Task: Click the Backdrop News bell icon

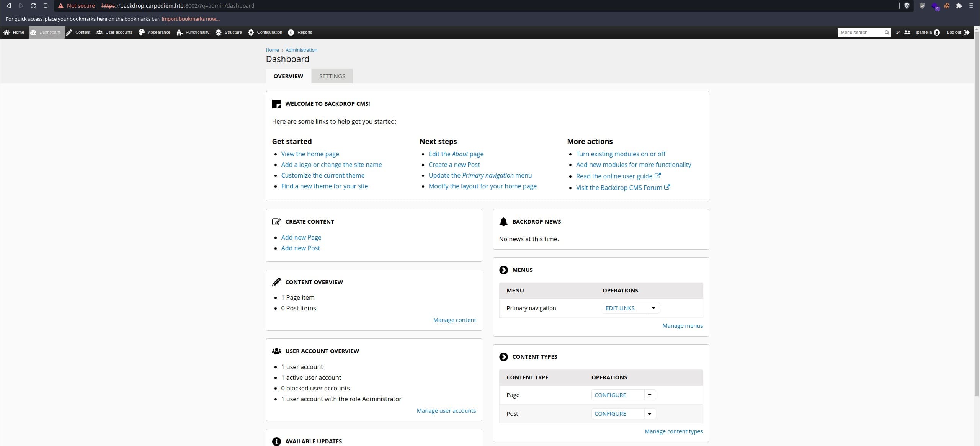Action: (x=503, y=222)
